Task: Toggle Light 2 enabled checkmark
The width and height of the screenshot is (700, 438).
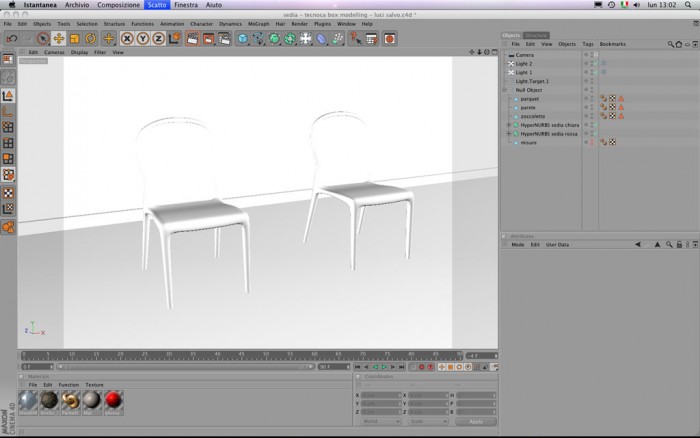Action: click(x=596, y=63)
